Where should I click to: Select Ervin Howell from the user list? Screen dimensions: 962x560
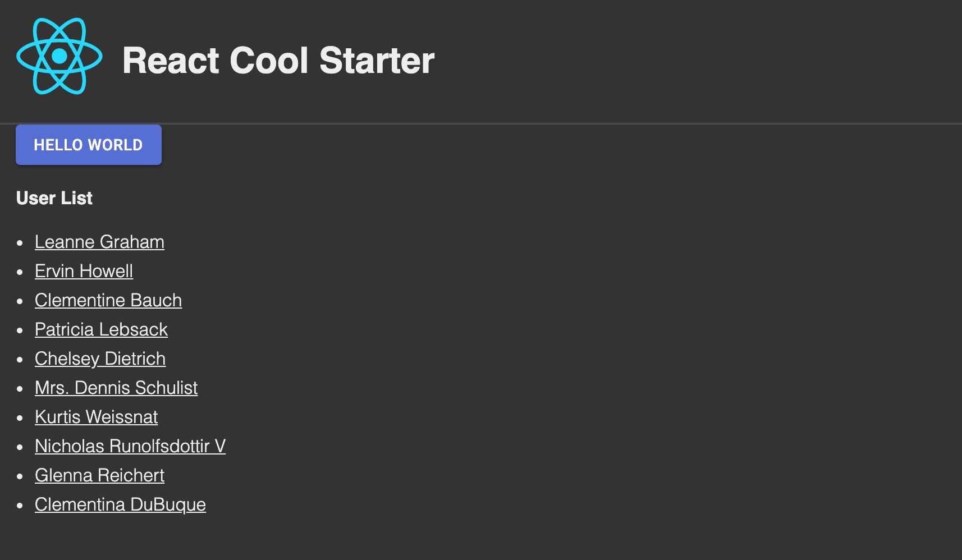pyautogui.click(x=84, y=272)
